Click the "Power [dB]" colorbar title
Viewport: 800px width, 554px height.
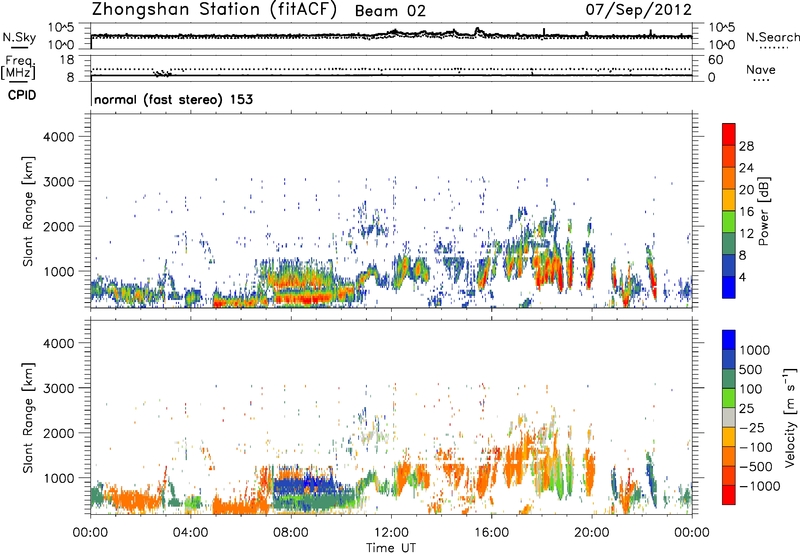click(763, 211)
